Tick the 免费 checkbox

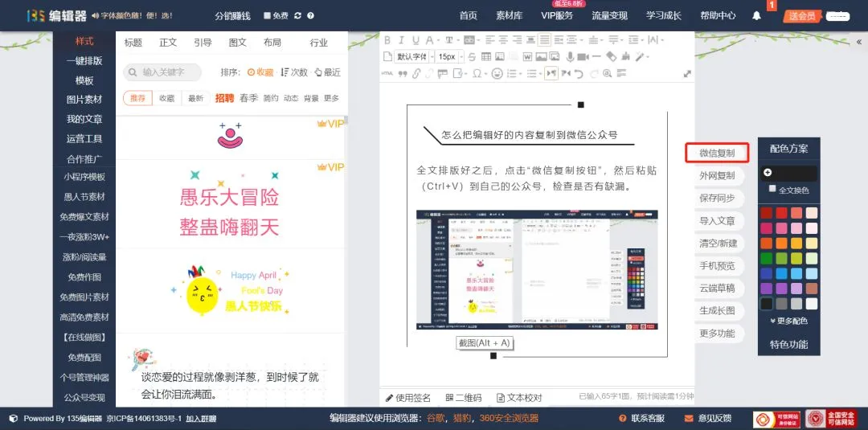coord(267,15)
